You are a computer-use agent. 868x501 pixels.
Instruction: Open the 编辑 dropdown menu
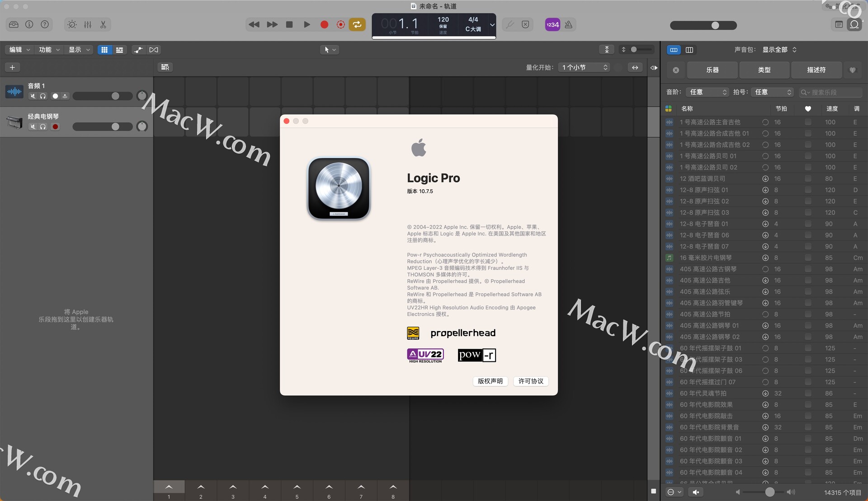coord(19,50)
